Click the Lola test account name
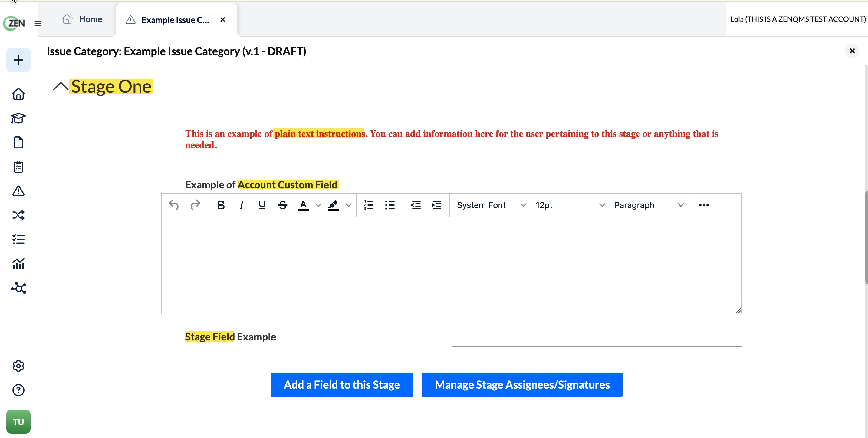This screenshot has height=438, width=868. (x=797, y=19)
